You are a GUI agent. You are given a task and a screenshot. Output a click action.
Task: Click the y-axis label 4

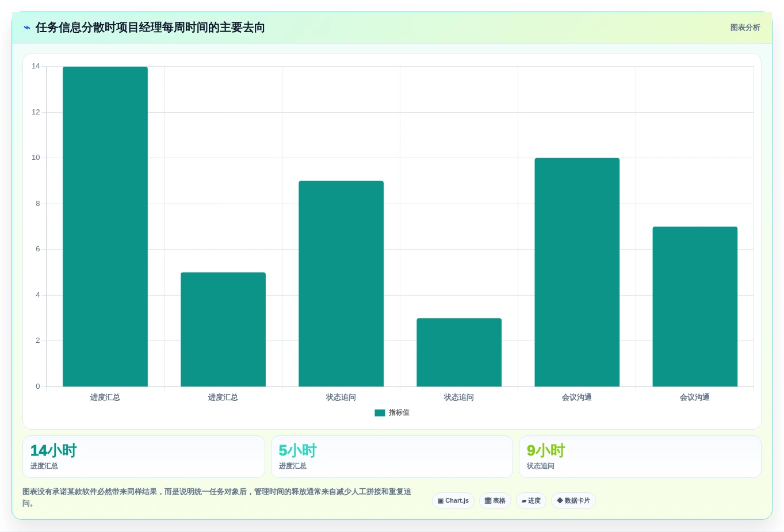pos(38,295)
